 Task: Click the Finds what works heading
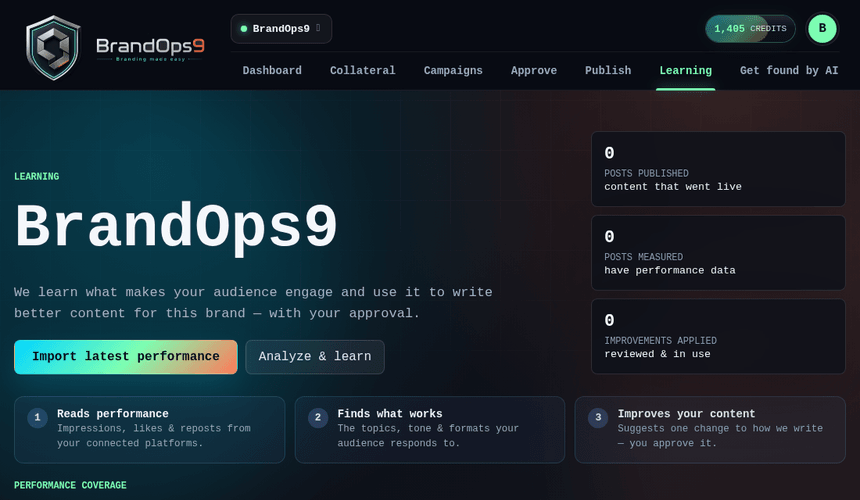coord(389,414)
